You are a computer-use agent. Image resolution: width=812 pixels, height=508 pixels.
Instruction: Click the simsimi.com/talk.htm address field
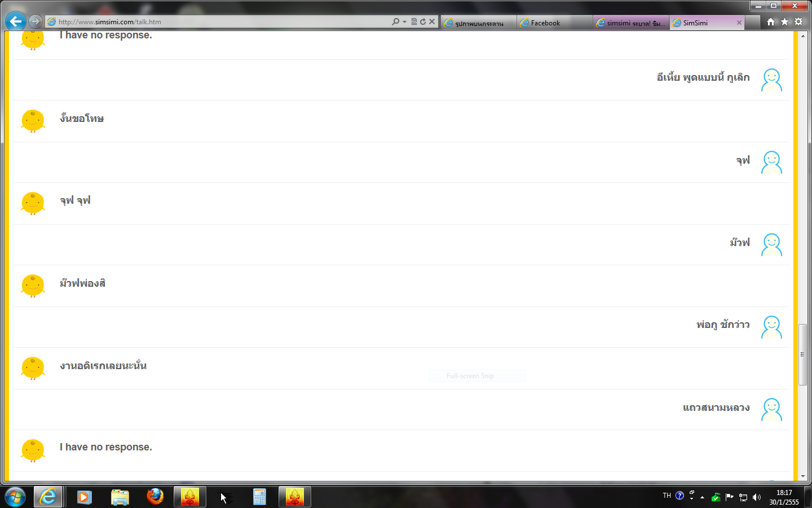coord(220,21)
